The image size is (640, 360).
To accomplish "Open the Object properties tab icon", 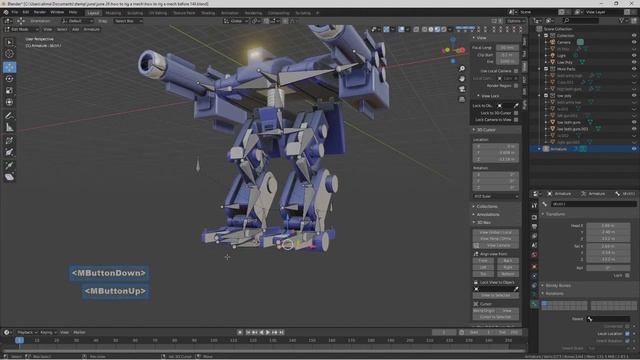I will [534, 267].
